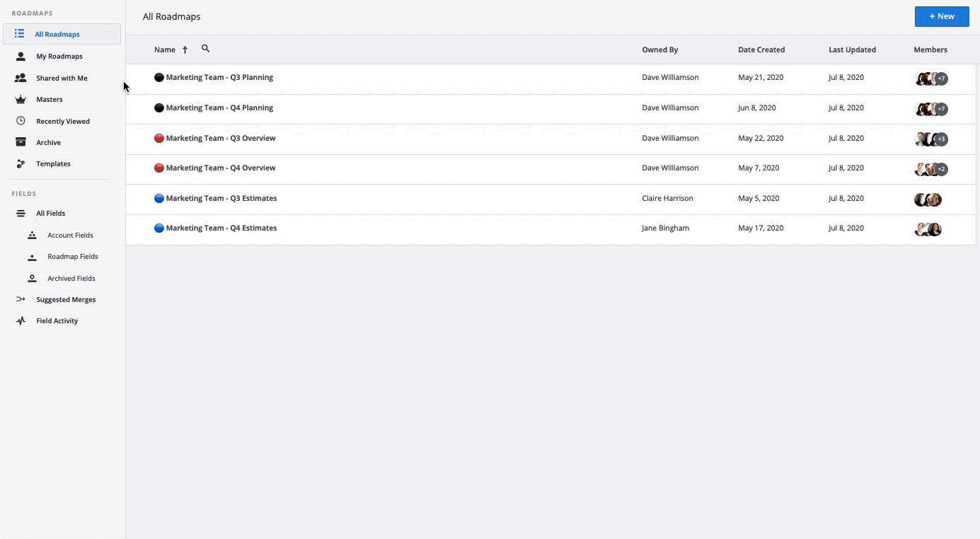Open Marketing Team - Q3 Estimates roadmap
Image resolution: width=980 pixels, height=539 pixels.
(221, 199)
